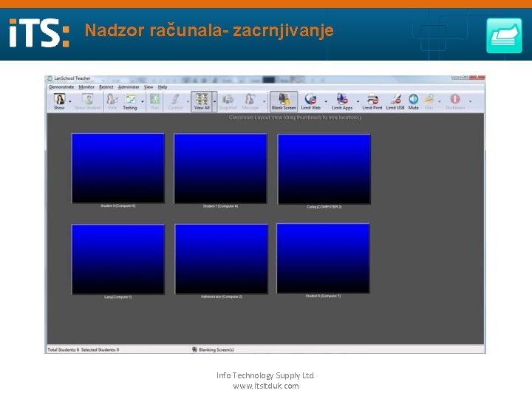Select the Administrator (Computer 2) thumbnail
This screenshot has height=399, width=532.
222,259
